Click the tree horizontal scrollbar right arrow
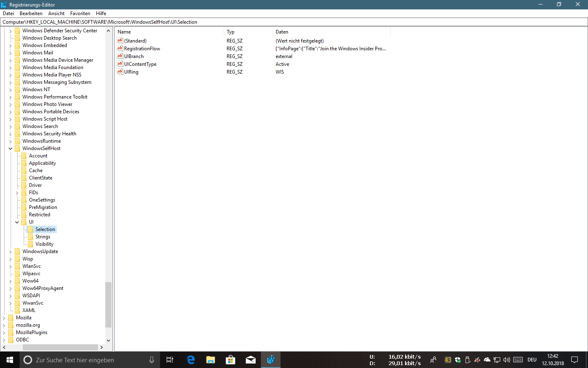588x368 pixels. pyautogui.click(x=101, y=347)
